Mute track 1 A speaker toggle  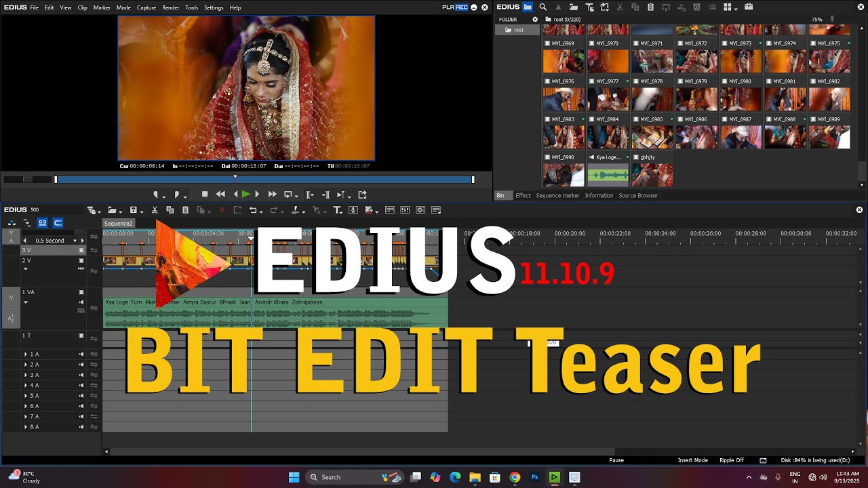pyautogui.click(x=82, y=354)
